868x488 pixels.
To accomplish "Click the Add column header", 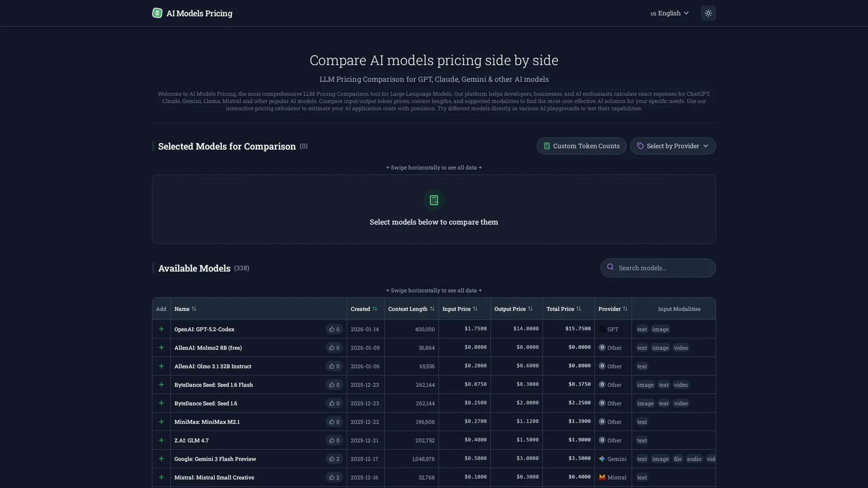I will (161, 309).
